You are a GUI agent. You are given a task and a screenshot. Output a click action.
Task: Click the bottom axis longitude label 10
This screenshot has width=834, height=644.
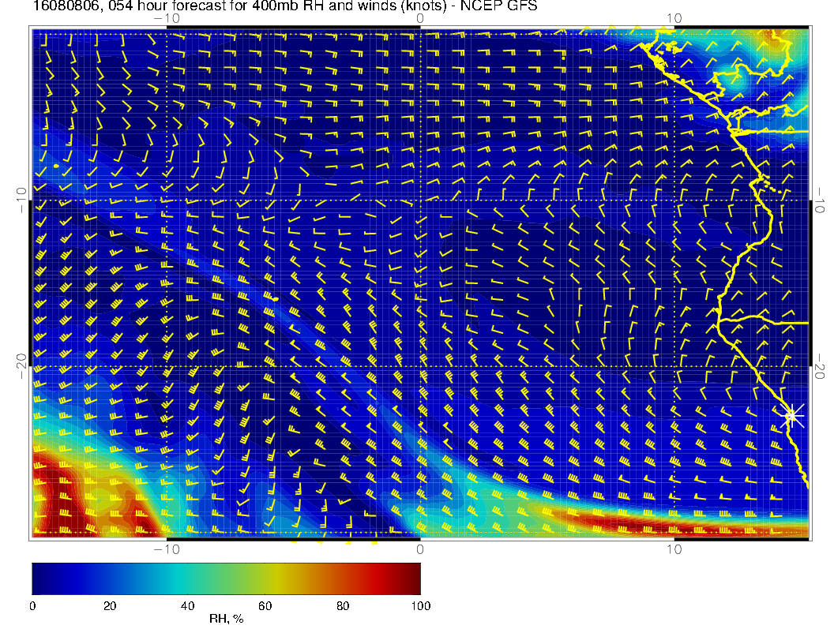[674, 549]
